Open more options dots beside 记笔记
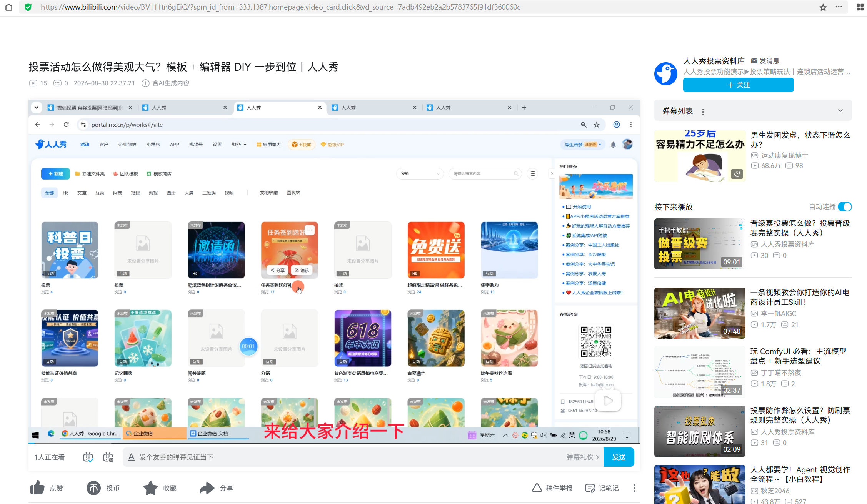This screenshot has height=504, width=867. click(x=634, y=488)
